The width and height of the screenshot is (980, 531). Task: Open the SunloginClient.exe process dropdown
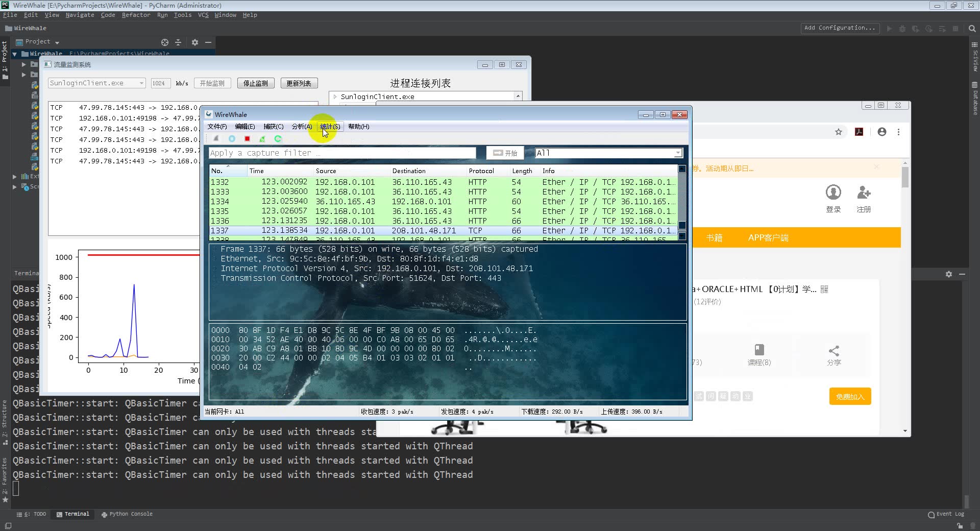tap(97, 83)
